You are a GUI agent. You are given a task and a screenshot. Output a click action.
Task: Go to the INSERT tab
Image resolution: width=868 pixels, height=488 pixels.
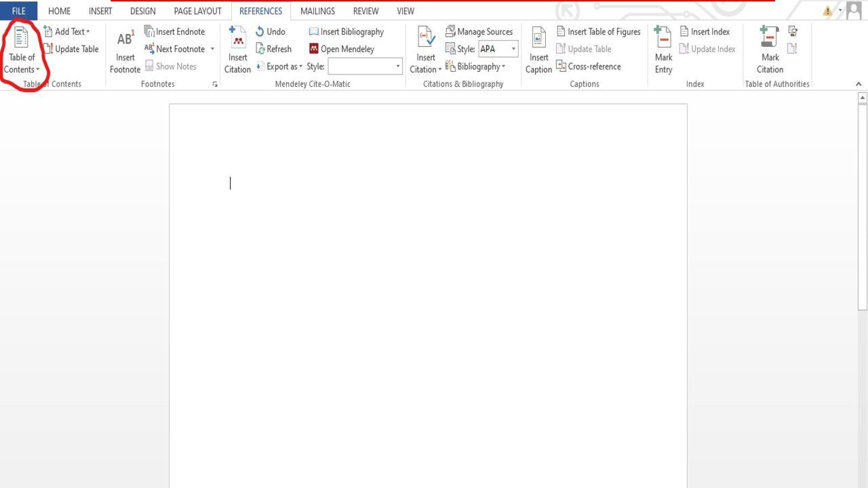pos(100,11)
